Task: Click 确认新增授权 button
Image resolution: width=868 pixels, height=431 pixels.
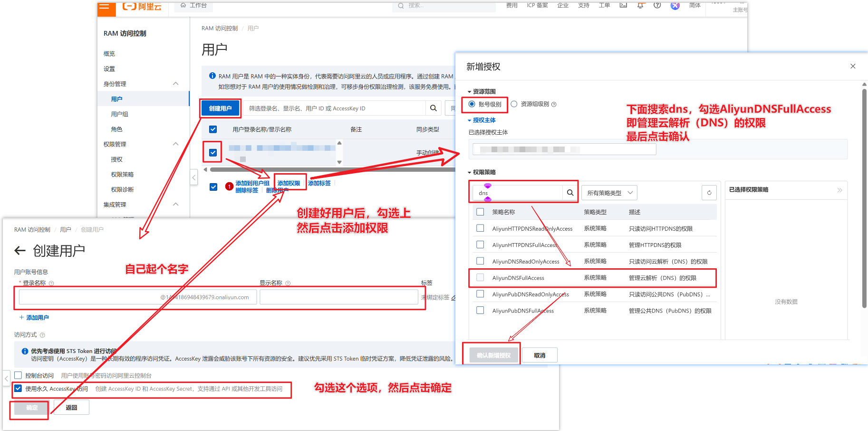Action: pos(493,355)
